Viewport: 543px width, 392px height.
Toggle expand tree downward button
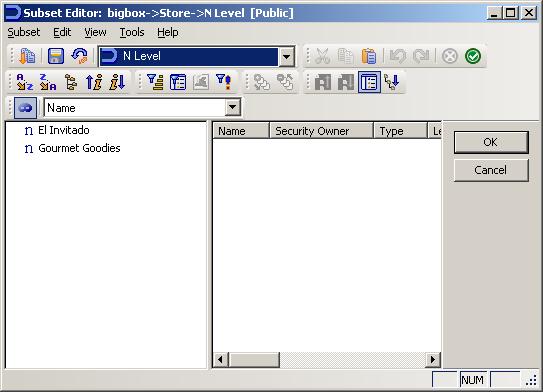click(x=392, y=82)
